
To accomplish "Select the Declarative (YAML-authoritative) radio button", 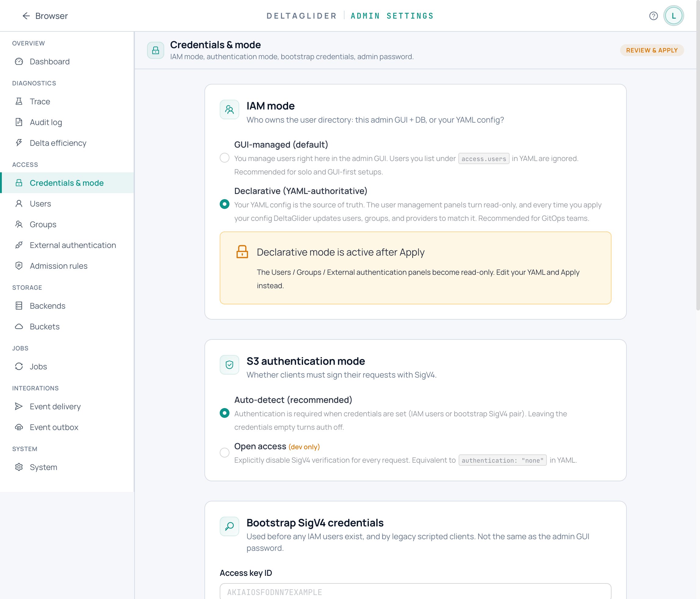I will [224, 204].
